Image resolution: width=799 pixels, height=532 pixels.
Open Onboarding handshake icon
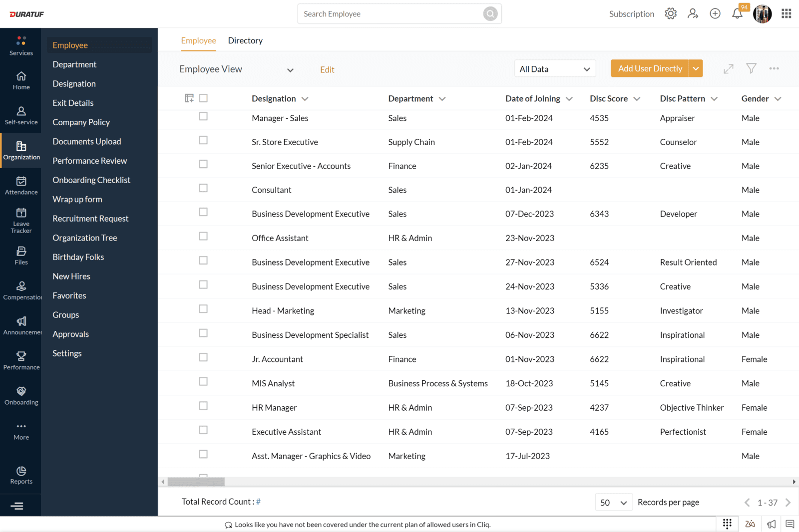21,391
